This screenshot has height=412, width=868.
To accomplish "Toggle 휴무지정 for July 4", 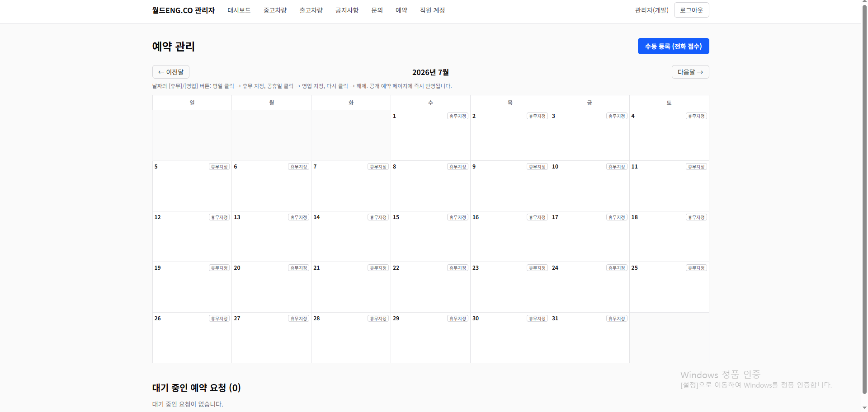I will click(696, 116).
